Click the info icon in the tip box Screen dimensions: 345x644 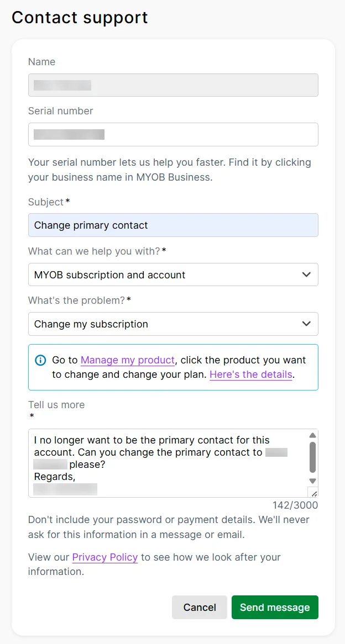click(40, 360)
